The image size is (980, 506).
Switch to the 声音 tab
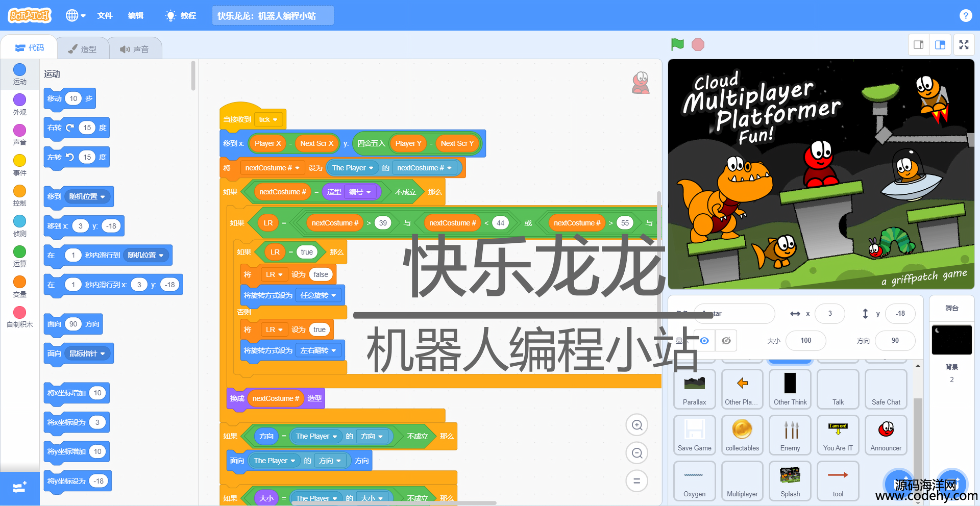(x=135, y=48)
